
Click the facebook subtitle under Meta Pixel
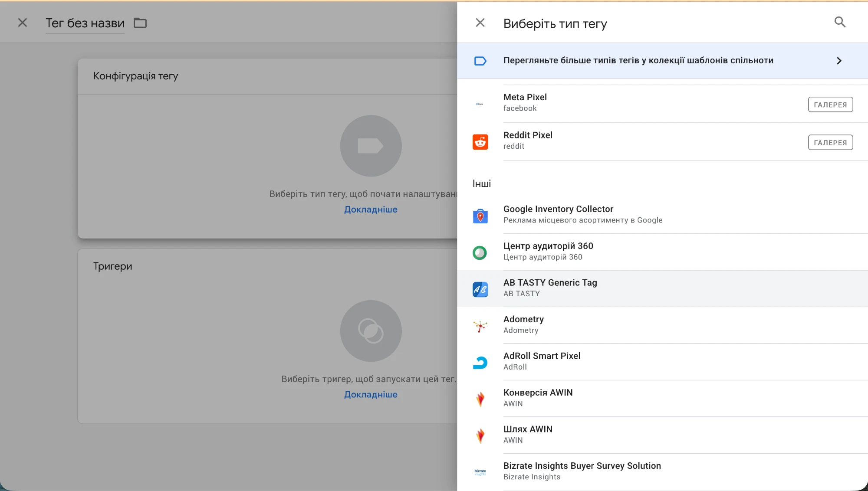(x=520, y=108)
